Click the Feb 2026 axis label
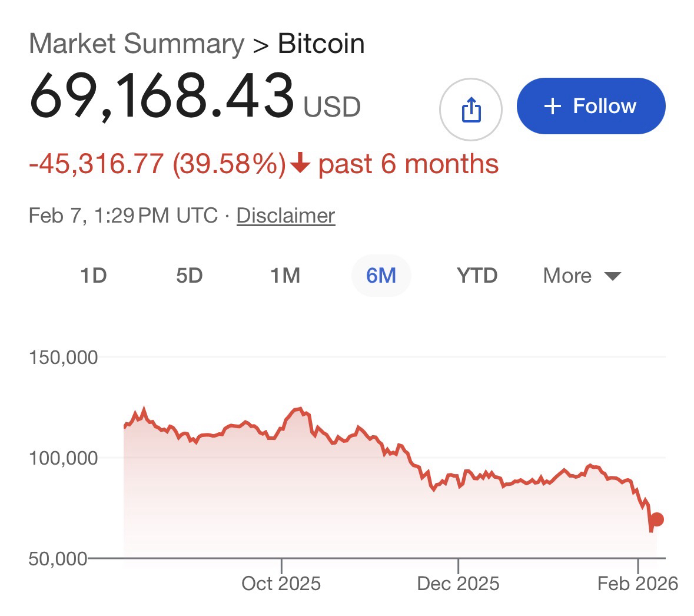 pos(637,584)
